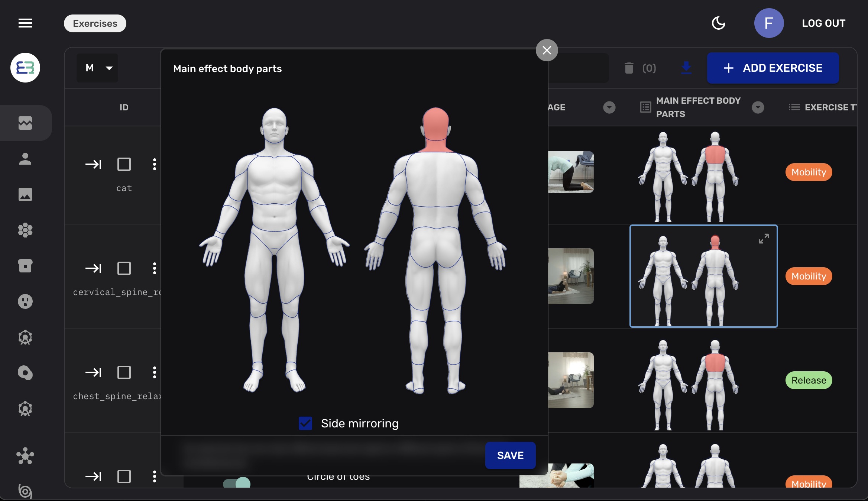868x501 pixels.
Task: Open the badge settings icon in sidebar
Action: click(25, 337)
